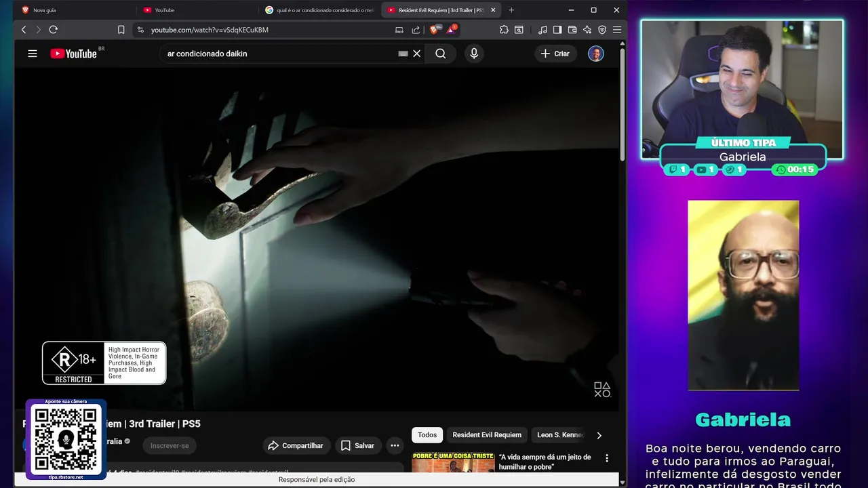Open the YouTube guide hamburger menu

33,54
